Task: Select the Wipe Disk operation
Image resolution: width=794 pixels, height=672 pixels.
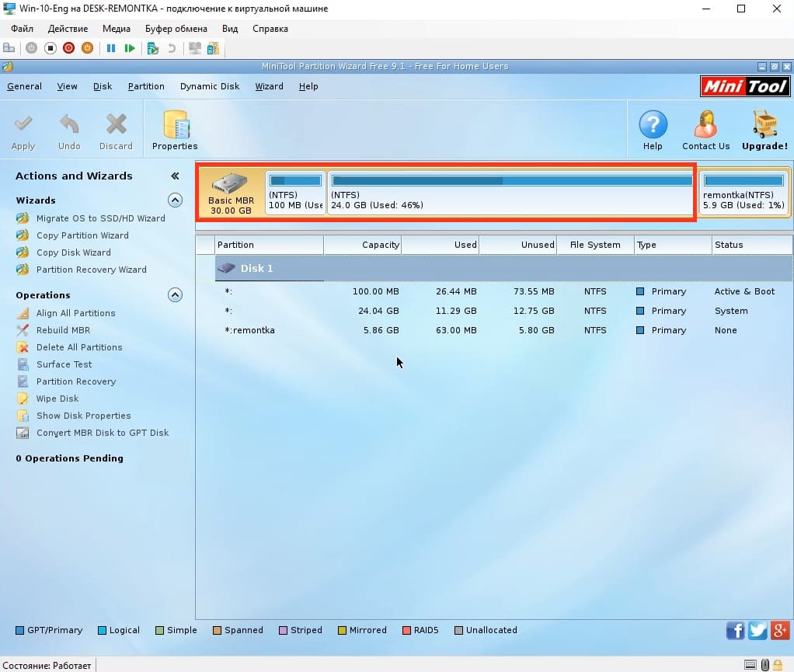Action: pos(57,399)
